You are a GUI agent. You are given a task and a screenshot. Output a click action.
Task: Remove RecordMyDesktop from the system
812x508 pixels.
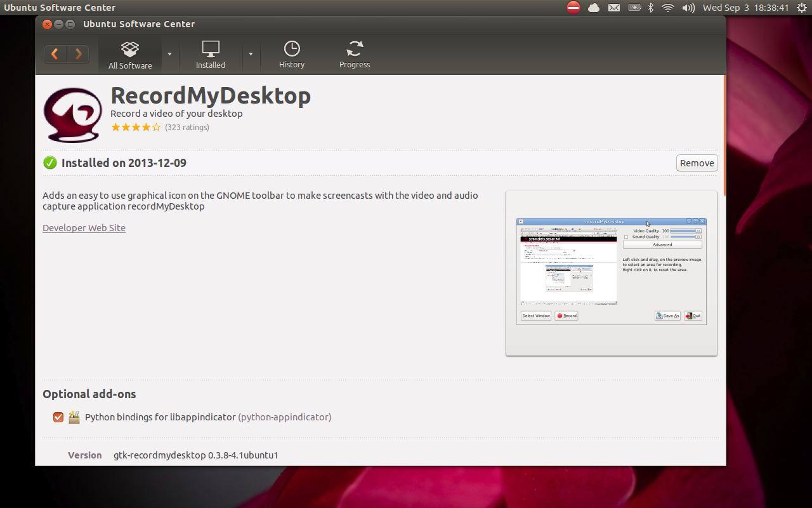pyautogui.click(x=697, y=163)
